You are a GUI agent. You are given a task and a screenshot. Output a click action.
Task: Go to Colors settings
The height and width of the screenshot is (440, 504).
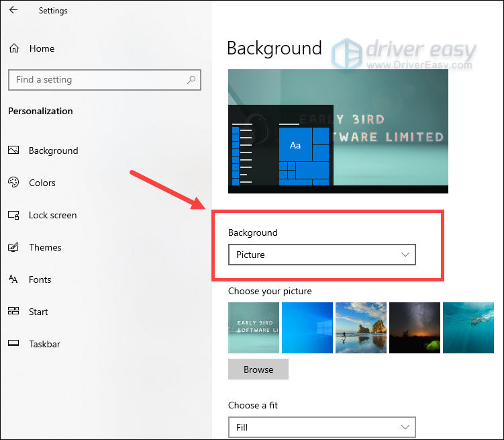(42, 183)
